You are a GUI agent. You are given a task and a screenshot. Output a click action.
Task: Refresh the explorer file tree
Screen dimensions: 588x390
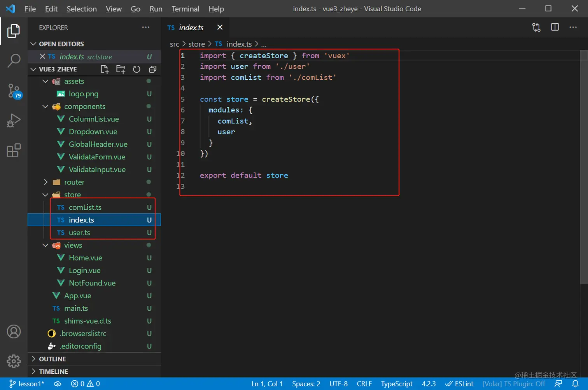(x=136, y=69)
